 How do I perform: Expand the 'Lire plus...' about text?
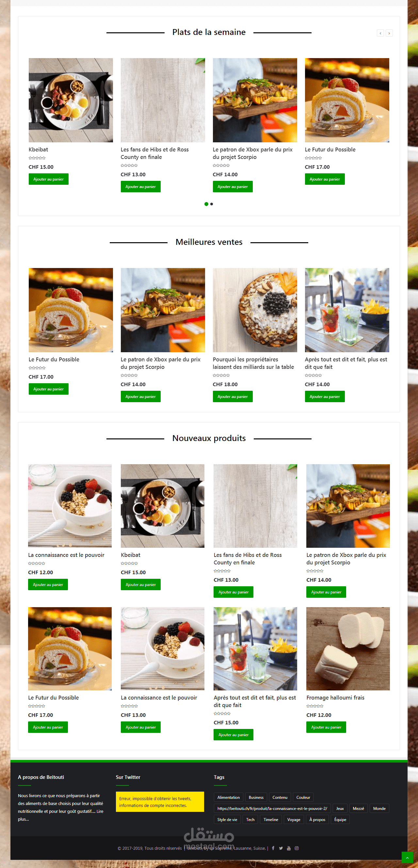coord(61,815)
